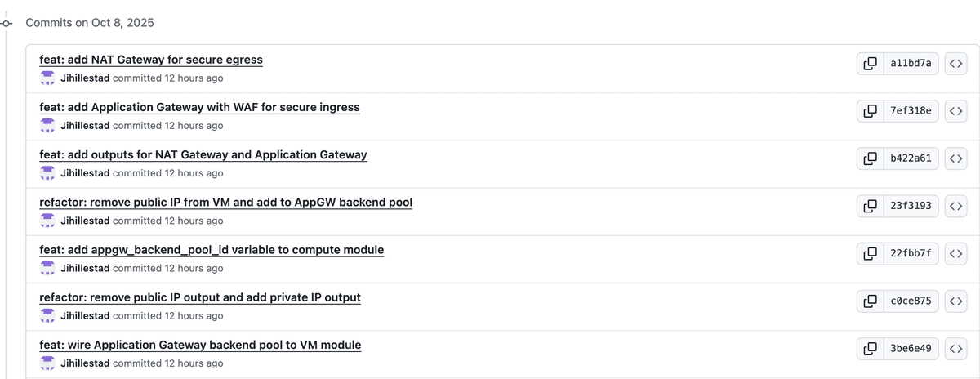Open 'add appgw_backend_pool_id variable' commit

212,249
